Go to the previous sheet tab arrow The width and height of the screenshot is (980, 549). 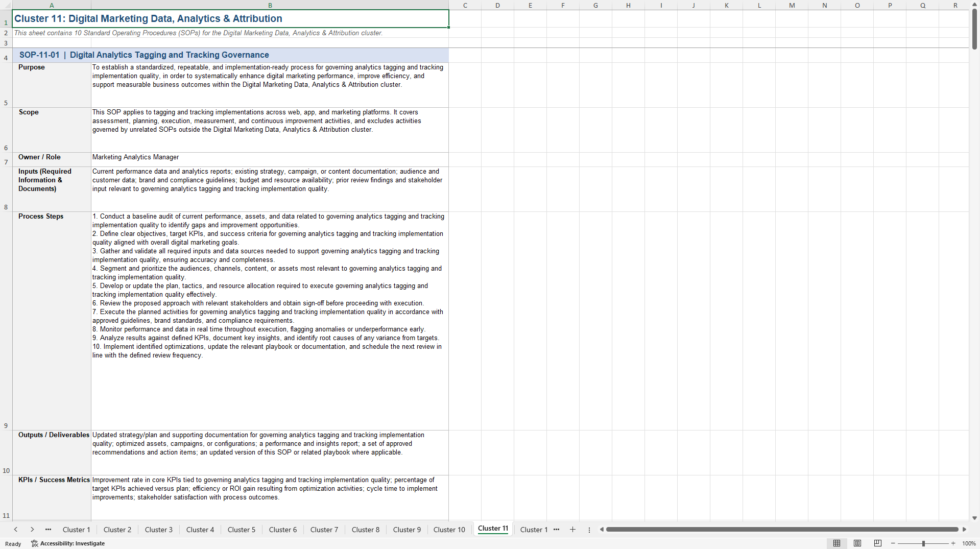point(16,530)
